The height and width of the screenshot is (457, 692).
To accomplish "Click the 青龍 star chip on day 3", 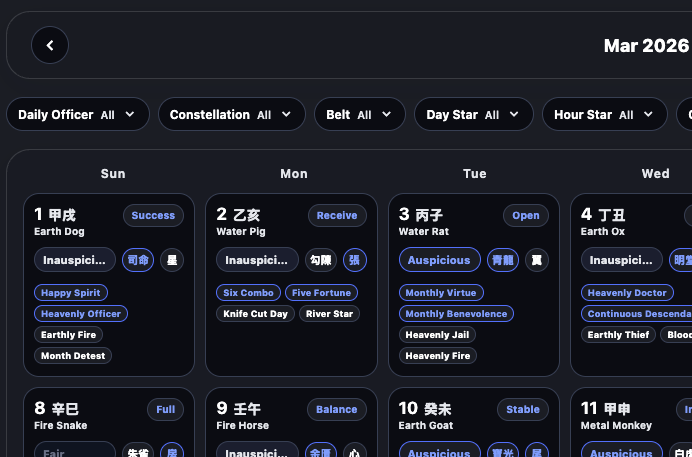I will click(503, 260).
